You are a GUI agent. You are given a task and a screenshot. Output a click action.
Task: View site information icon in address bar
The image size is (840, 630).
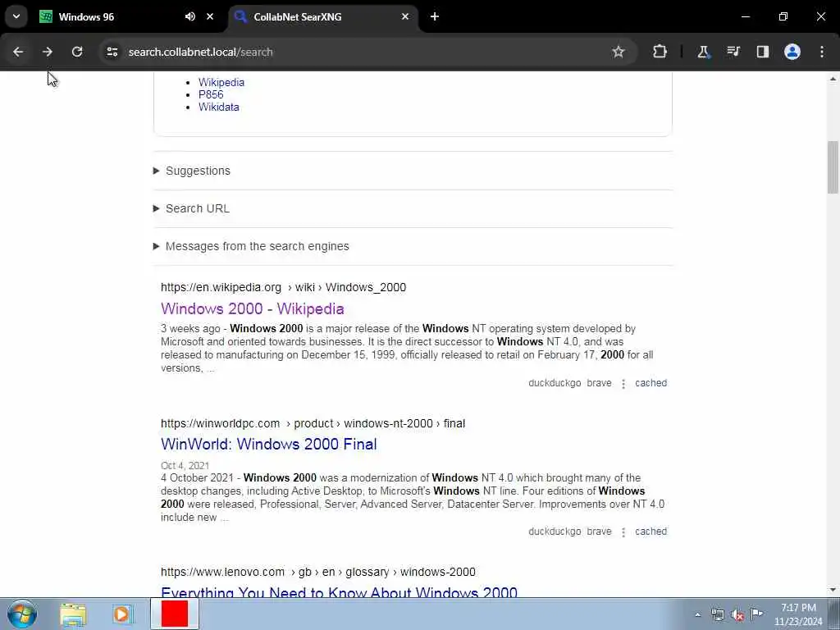112,52
